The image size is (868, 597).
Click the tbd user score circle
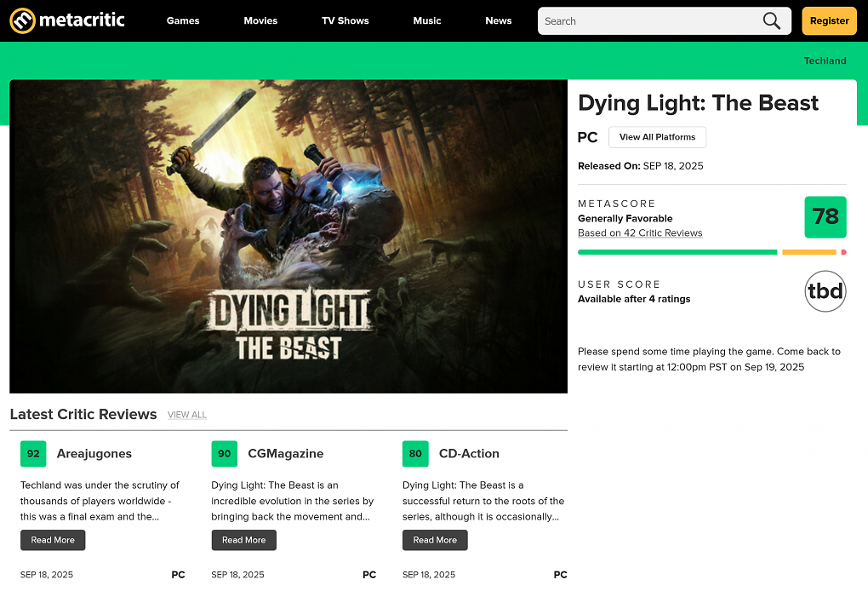tap(825, 291)
